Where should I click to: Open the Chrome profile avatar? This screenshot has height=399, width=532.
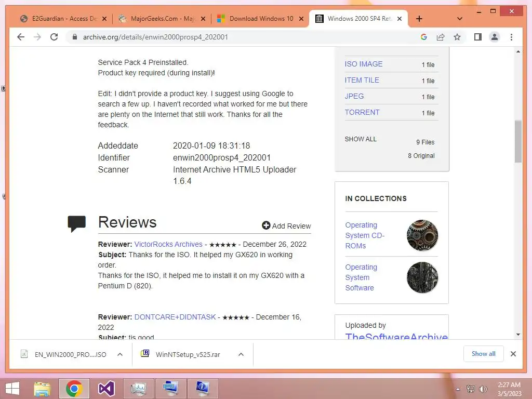(495, 37)
